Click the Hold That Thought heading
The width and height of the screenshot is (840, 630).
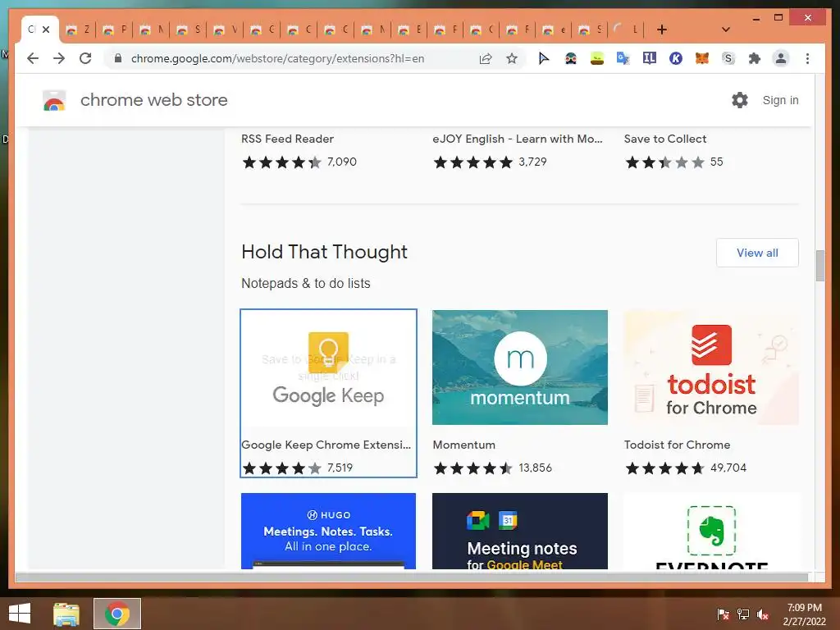pos(324,252)
